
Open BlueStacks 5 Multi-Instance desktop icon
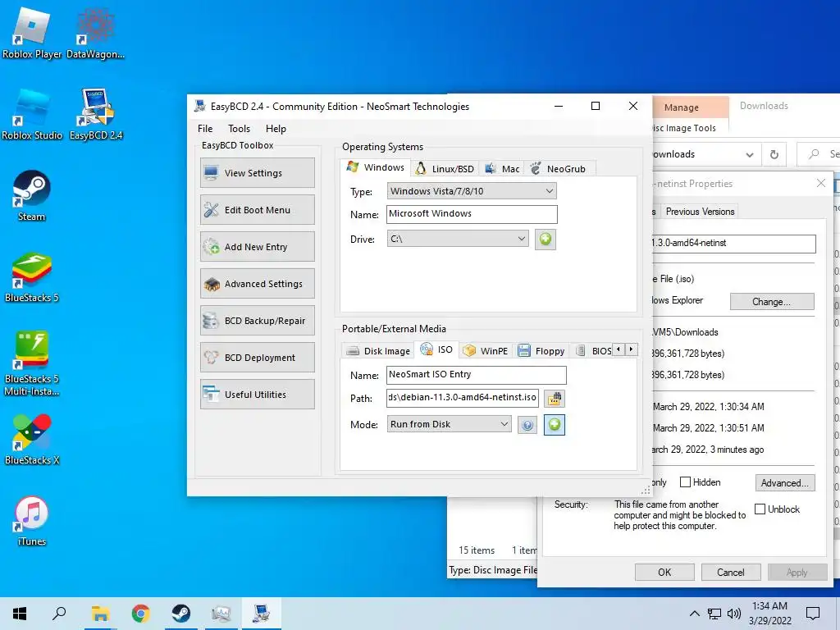(32, 364)
